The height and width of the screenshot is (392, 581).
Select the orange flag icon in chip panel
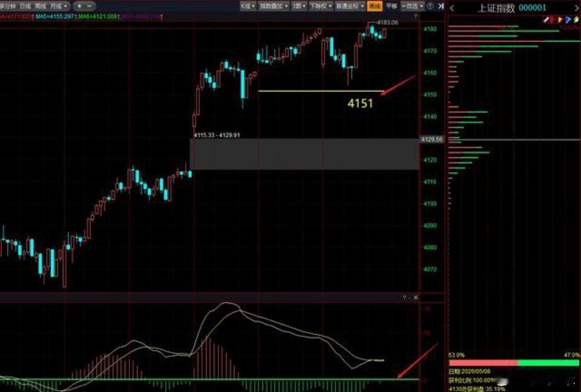coord(560,19)
